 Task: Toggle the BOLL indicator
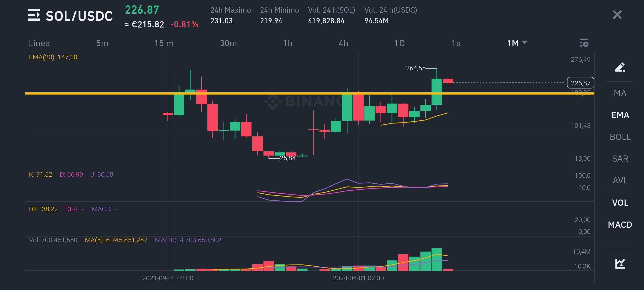coord(620,137)
